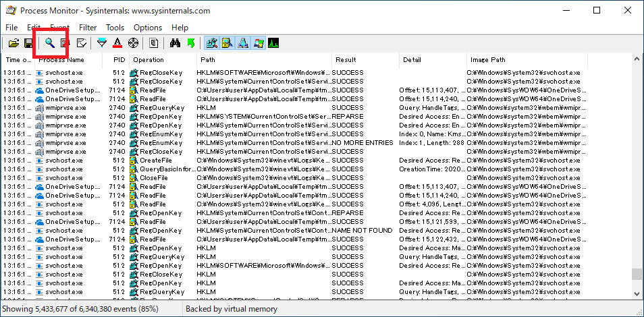Open the Options menu
Viewport: 644px width, 317px height.
148,28
